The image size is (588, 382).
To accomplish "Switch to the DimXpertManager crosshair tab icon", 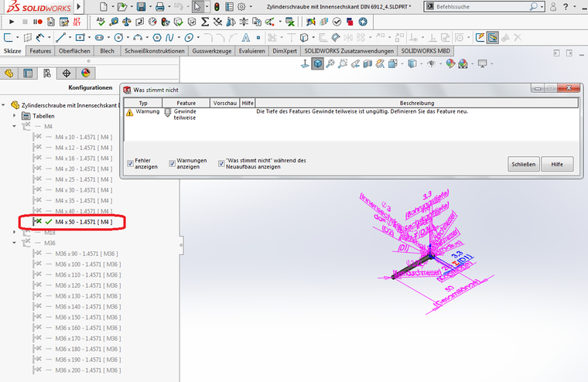I will point(67,73).
